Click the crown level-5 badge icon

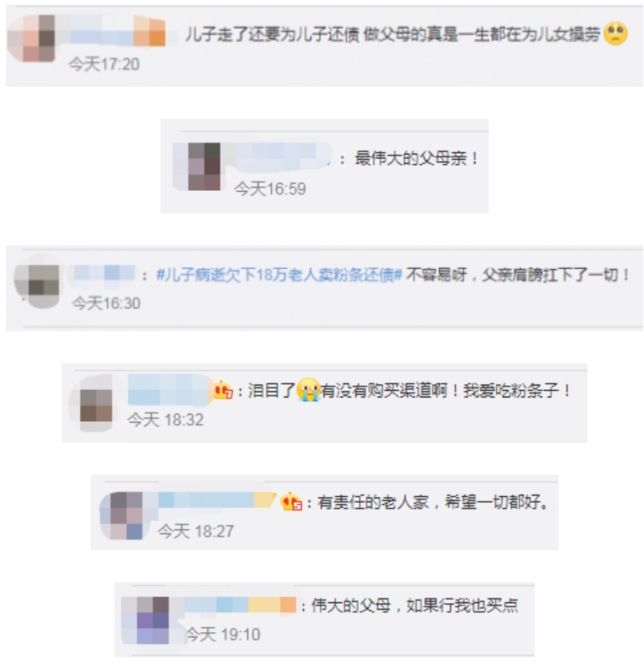click(291, 502)
